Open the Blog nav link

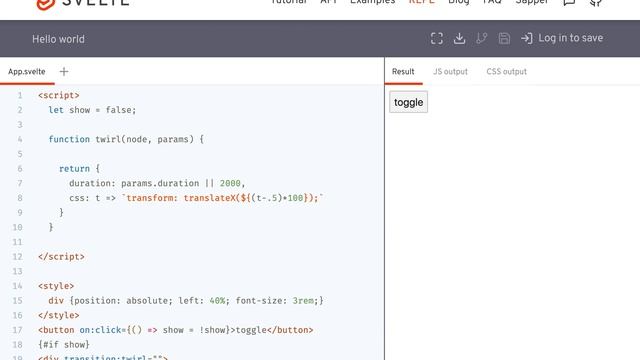tap(459, 2)
